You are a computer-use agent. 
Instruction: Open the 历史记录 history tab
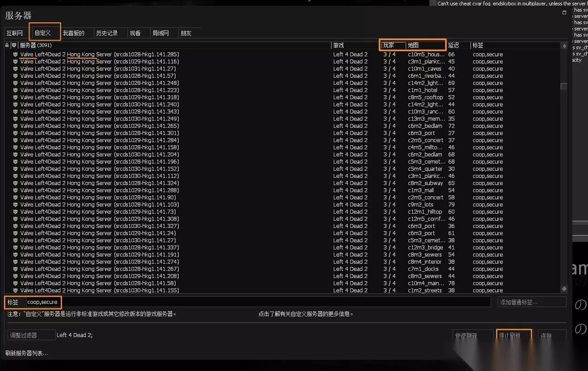pyautogui.click(x=108, y=33)
